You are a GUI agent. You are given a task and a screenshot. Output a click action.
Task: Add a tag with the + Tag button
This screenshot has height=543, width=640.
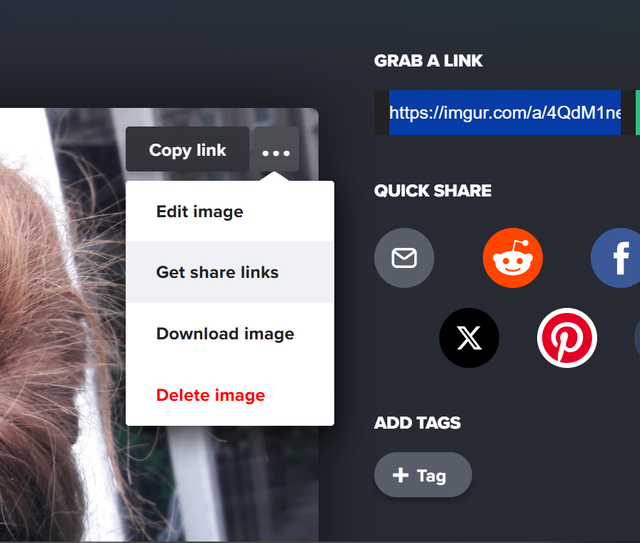click(423, 475)
